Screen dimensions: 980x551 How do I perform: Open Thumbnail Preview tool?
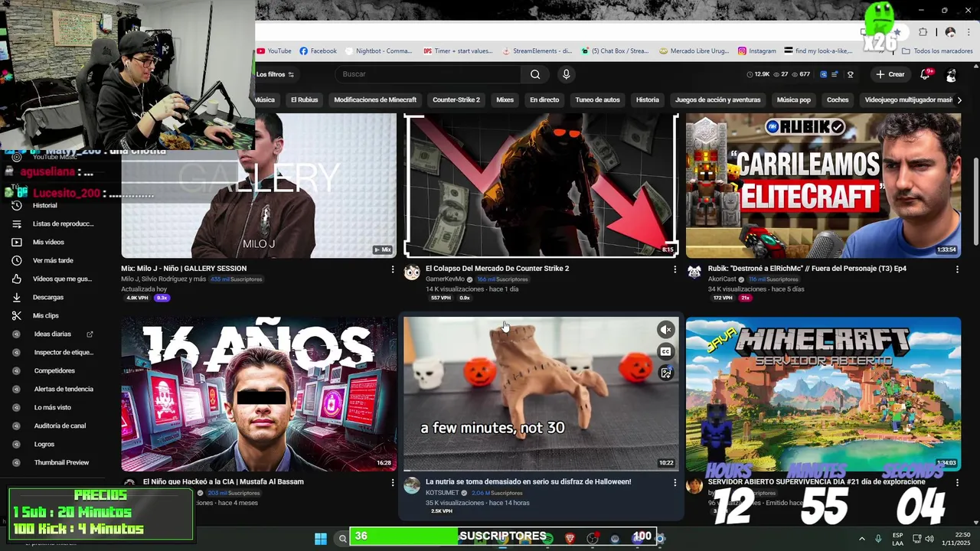click(61, 462)
